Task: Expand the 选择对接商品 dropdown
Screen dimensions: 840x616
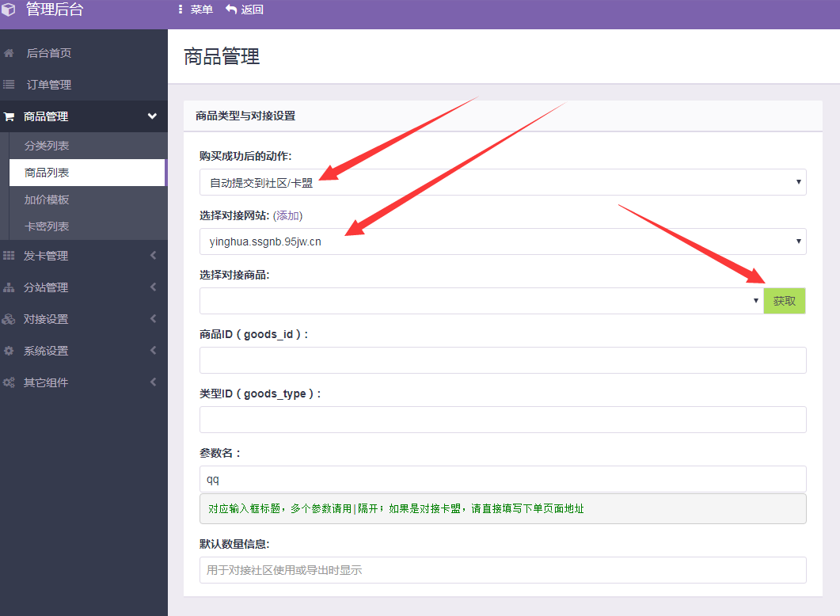Action: click(x=479, y=301)
